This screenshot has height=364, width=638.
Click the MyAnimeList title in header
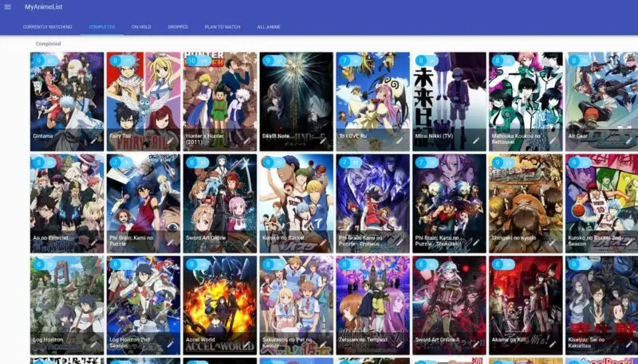[x=43, y=7]
